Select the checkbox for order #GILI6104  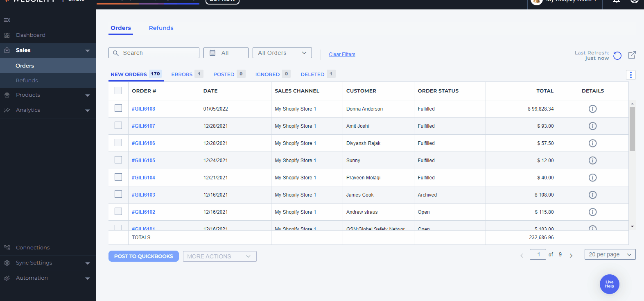118,177
